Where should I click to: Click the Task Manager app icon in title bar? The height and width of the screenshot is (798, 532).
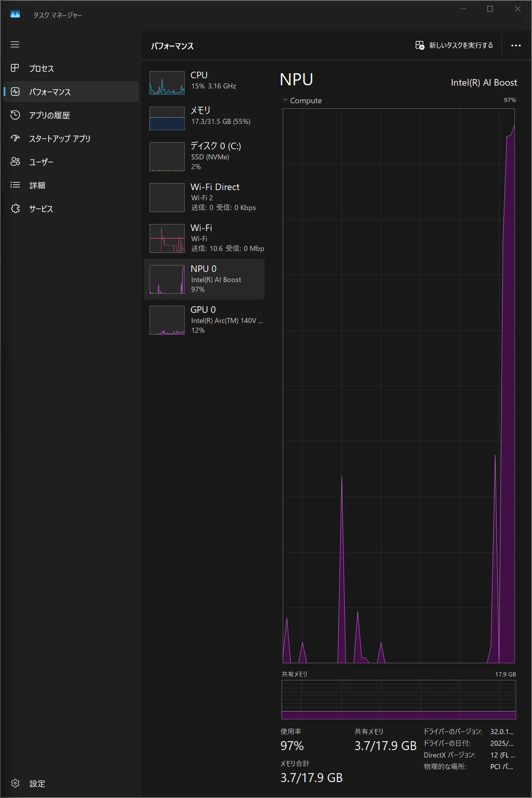point(15,15)
